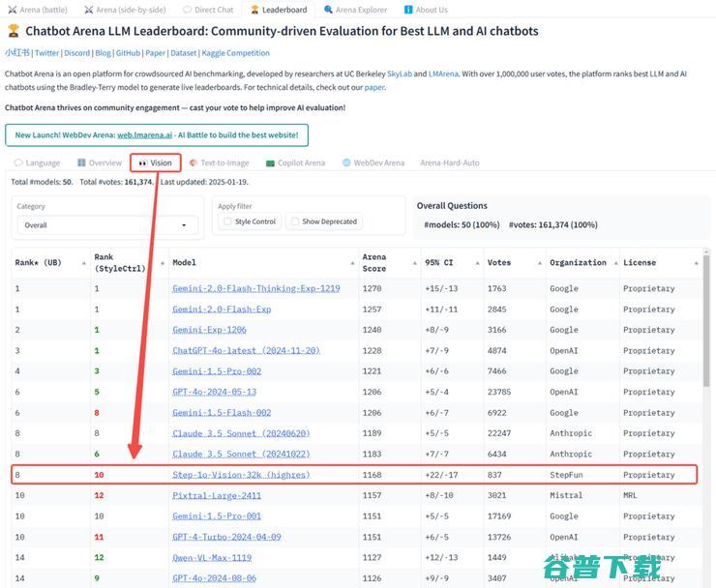The height and width of the screenshot is (588, 716).
Task: Open GPT-4-Turbo-2024-04-09 model link
Action: pos(227,537)
